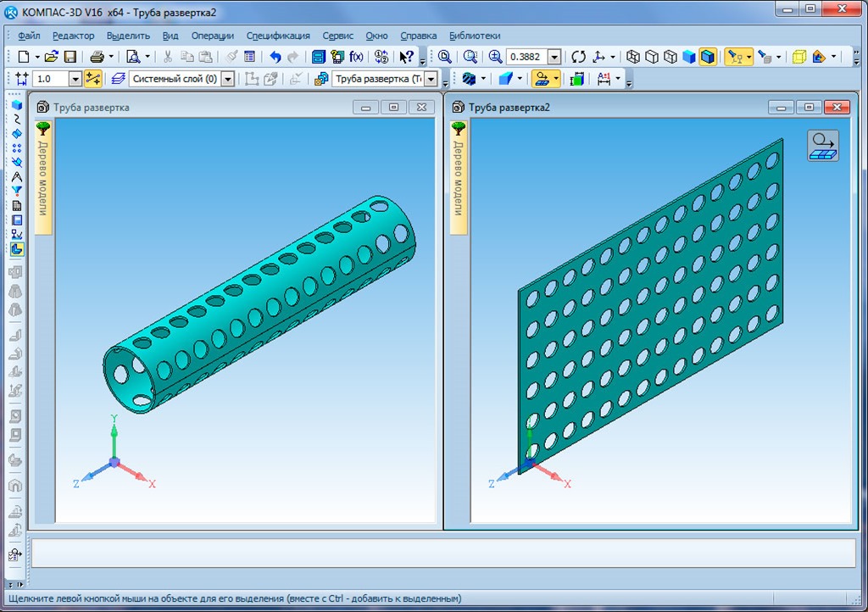
Task: Open the Выделить menu
Action: 129,36
